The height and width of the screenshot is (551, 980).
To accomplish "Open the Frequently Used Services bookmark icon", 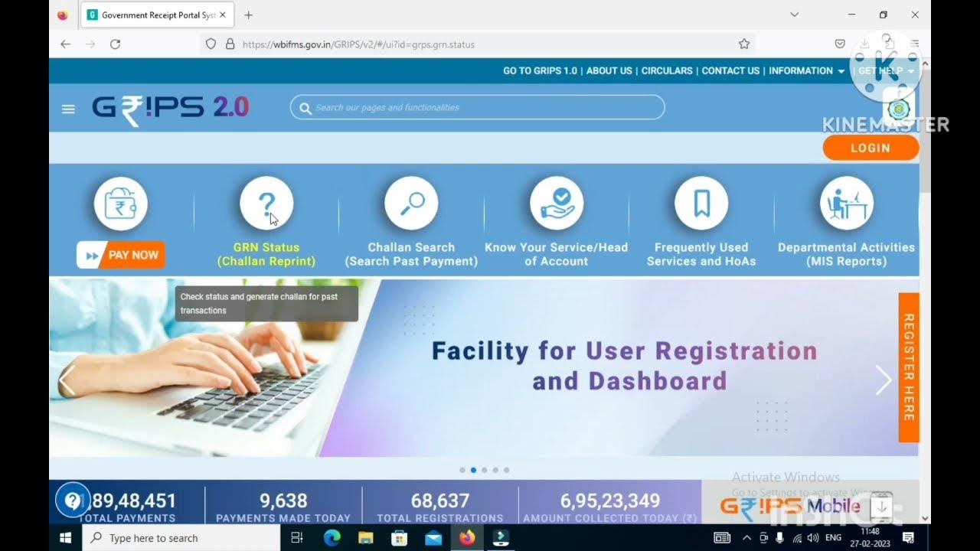I will pos(701,204).
